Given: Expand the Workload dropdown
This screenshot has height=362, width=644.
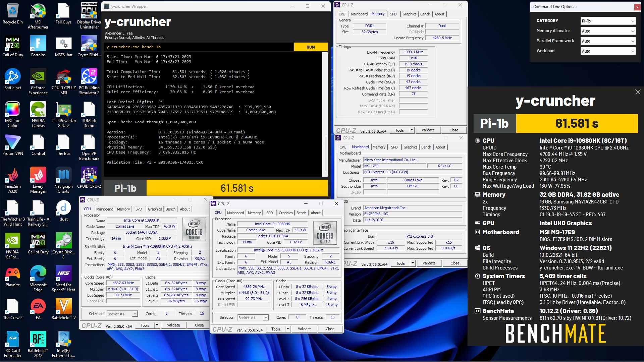Looking at the screenshot, I should click(608, 51).
